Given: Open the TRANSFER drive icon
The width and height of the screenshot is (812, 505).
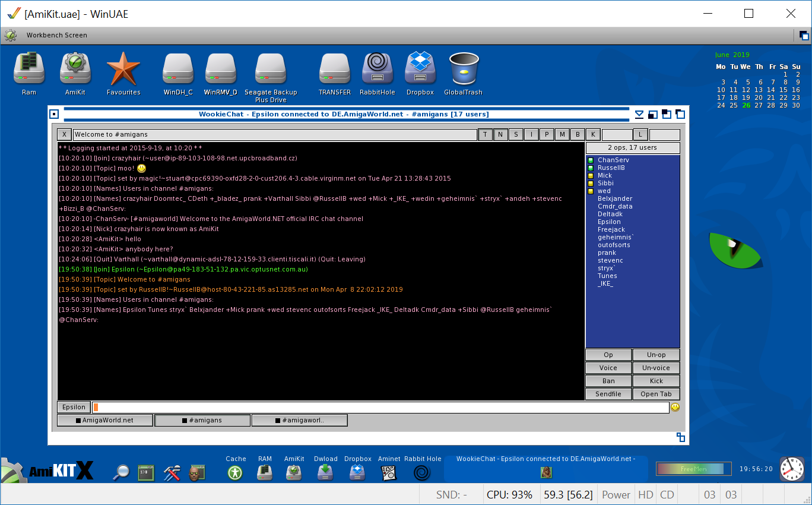Looking at the screenshot, I should [x=335, y=68].
